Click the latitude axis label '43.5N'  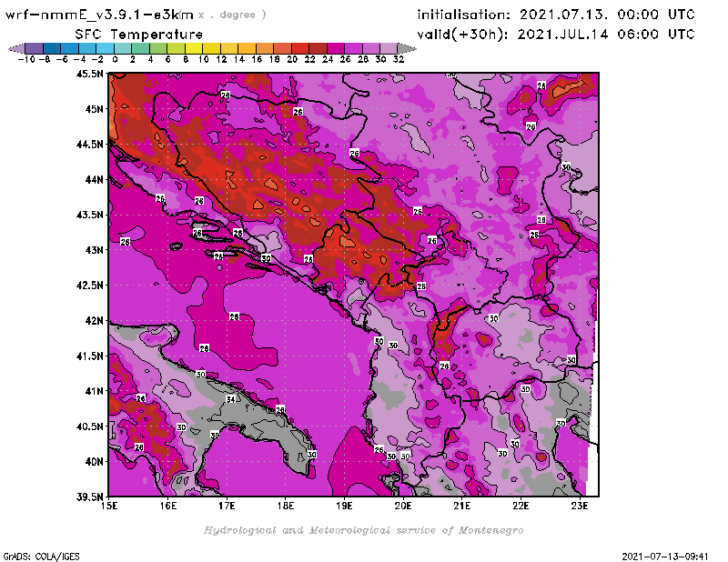pos(89,215)
